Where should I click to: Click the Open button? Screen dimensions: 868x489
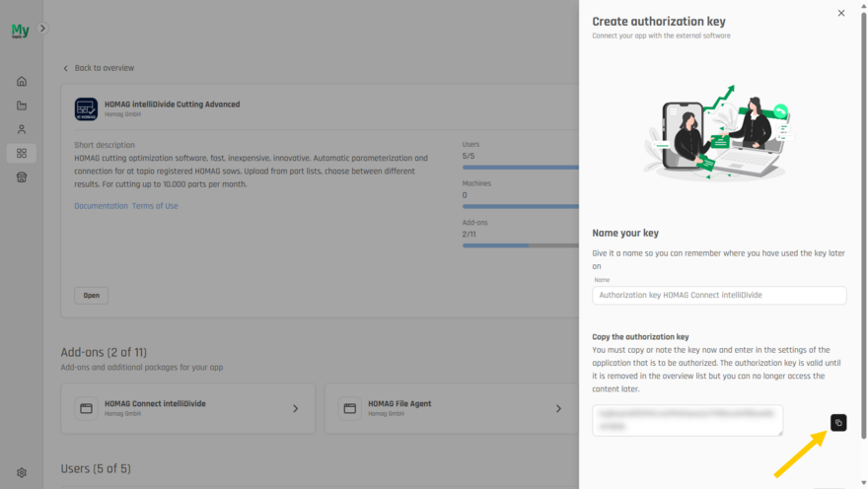pyautogui.click(x=92, y=296)
